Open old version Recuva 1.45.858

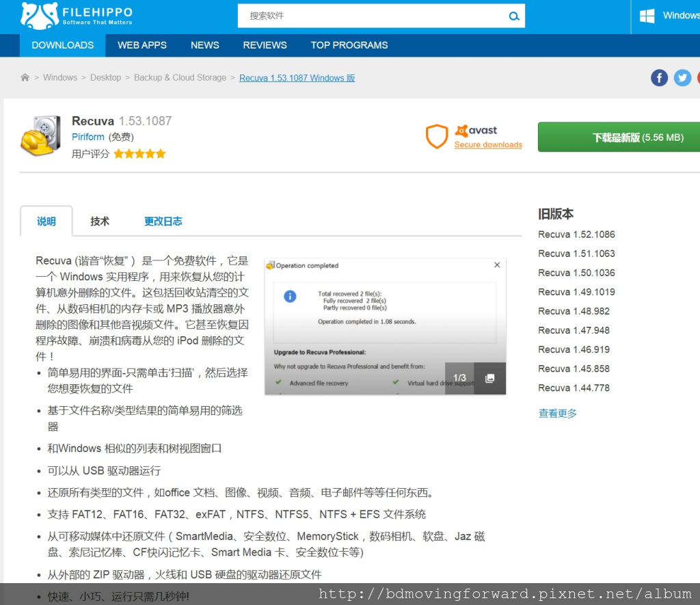coord(574,368)
